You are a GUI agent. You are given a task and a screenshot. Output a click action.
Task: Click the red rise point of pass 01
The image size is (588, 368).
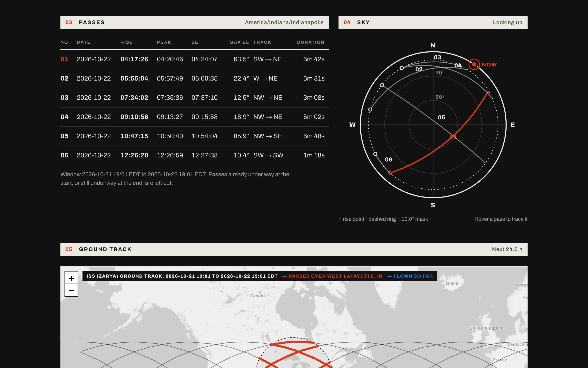[390, 173]
